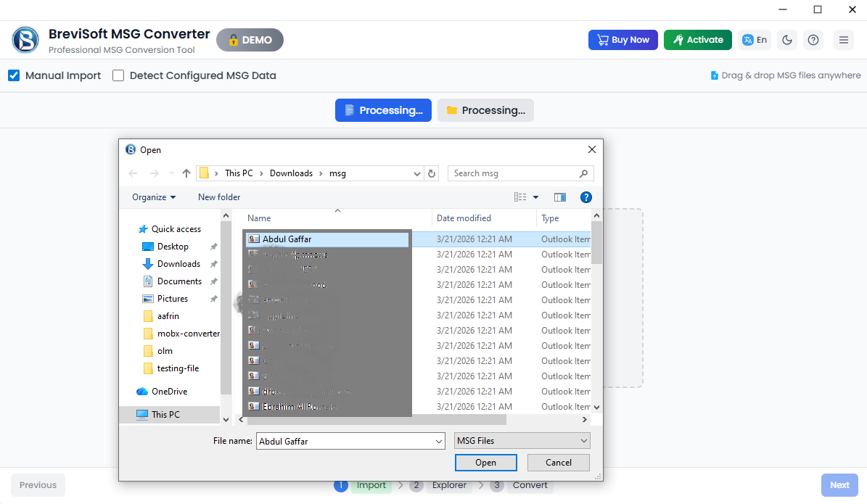
Task: Toggle dark mode moon icon
Action: (787, 40)
